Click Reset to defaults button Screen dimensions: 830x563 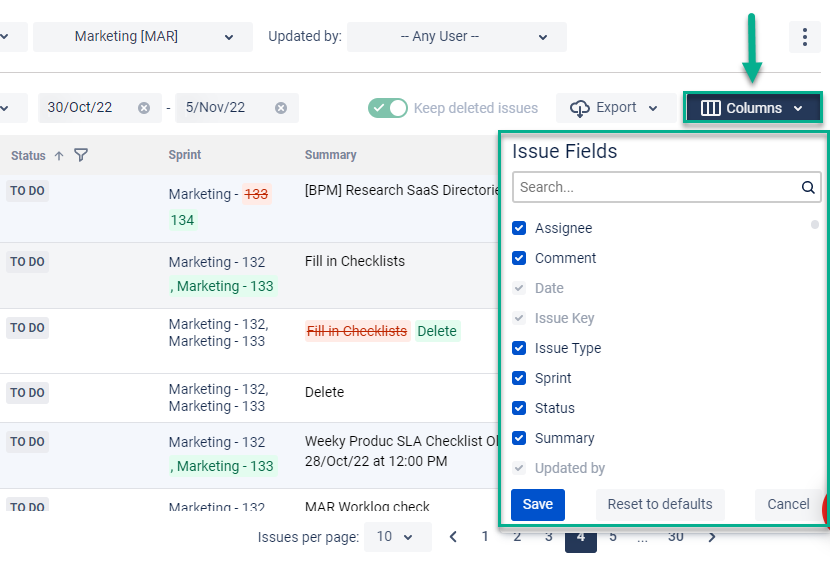tap(660, 504)
